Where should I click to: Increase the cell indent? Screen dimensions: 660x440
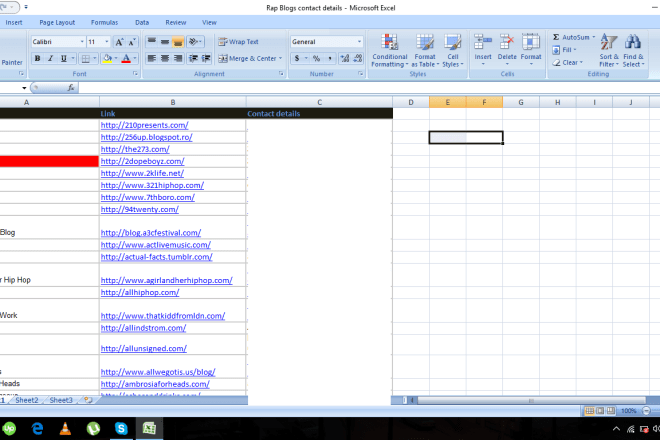click(x=206, y=59)
